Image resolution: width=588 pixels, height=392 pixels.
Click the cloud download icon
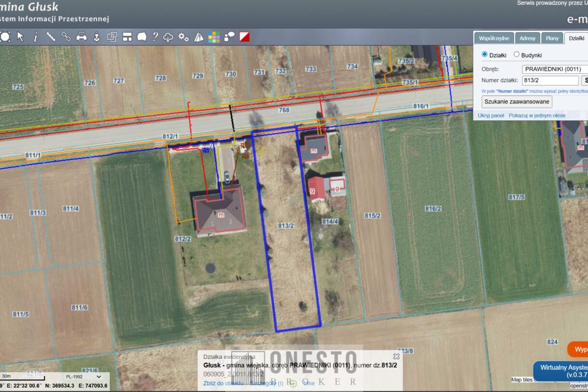pyautogui.click(x=168, y=37)
